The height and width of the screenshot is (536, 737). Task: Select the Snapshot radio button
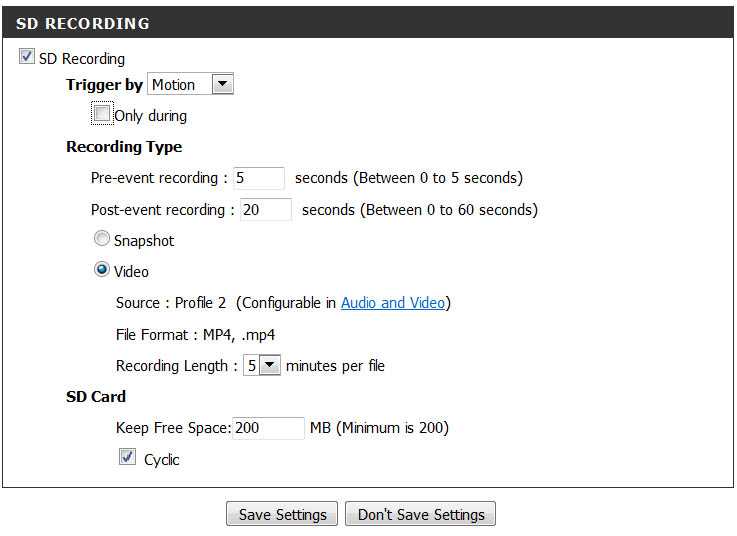(x=102, y=238)
